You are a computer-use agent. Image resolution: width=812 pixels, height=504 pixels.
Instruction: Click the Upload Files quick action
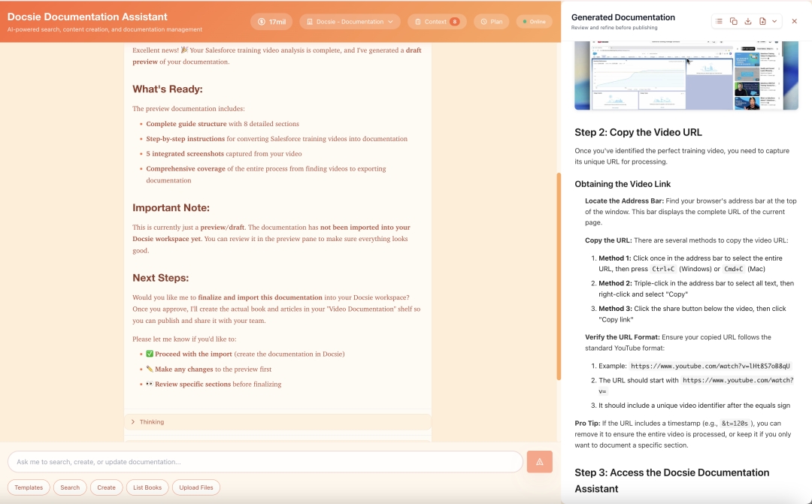pyautogui.click(x=195, y=487)
